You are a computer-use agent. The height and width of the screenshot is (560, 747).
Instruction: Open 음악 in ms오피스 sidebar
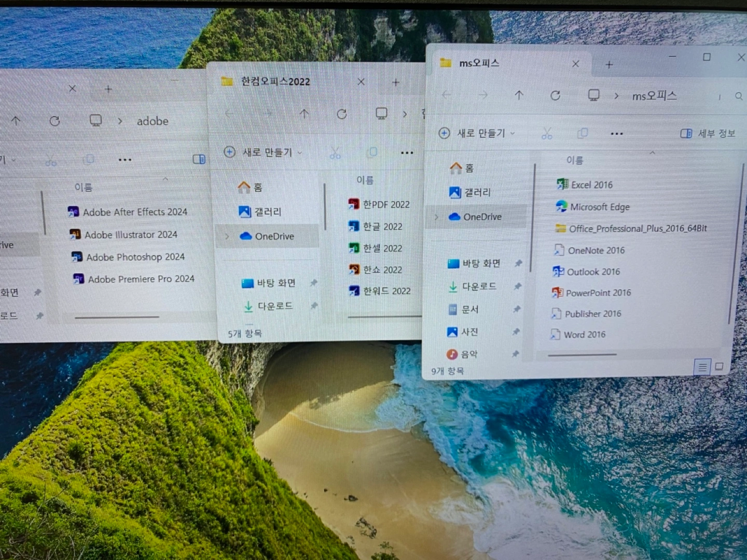coord(462,354)
